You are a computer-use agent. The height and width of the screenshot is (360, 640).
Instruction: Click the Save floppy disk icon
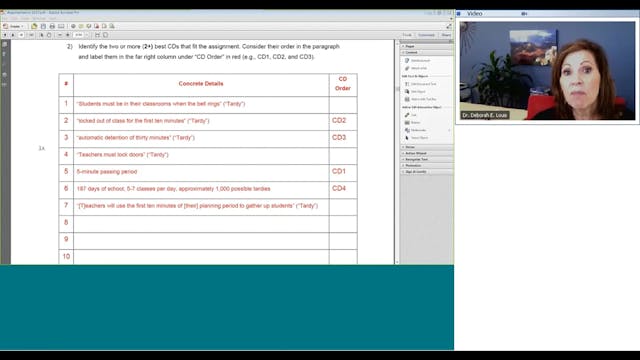coord(43,26)
